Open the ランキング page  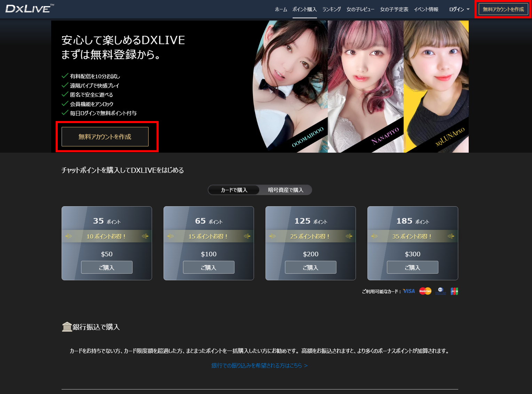tap(331, 9)
